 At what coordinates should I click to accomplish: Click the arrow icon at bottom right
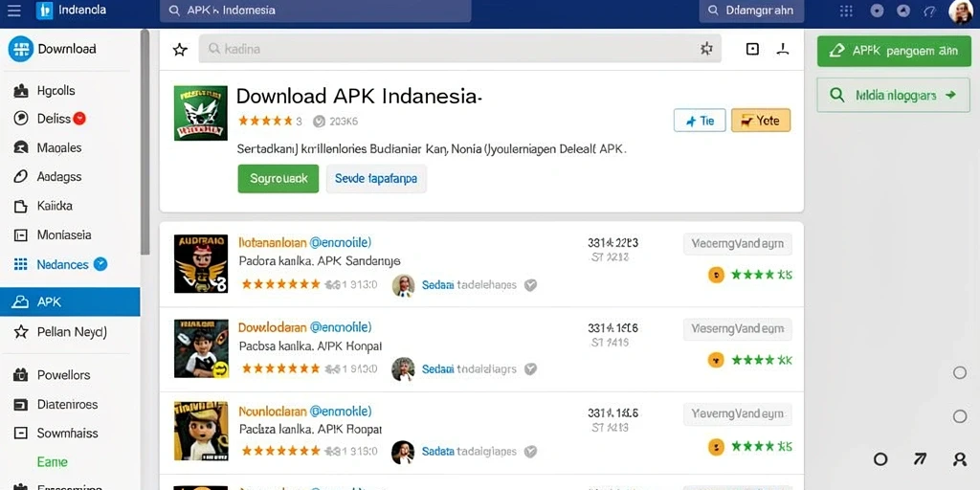tap(920, 459)
